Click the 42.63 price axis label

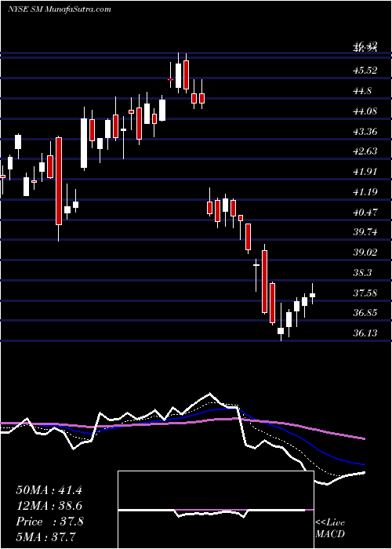click(365, 151)
